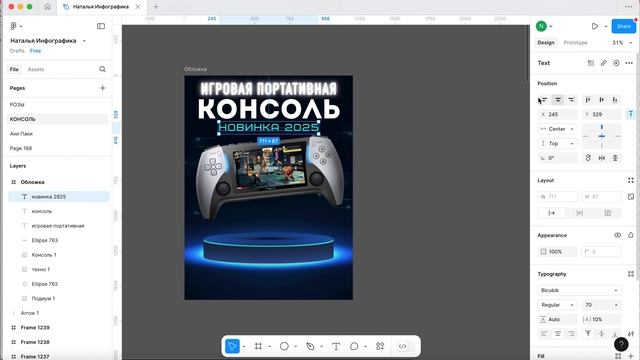Switch to the File tab
Viewport: 640px width, 360px height.
(x=14, y=69)
